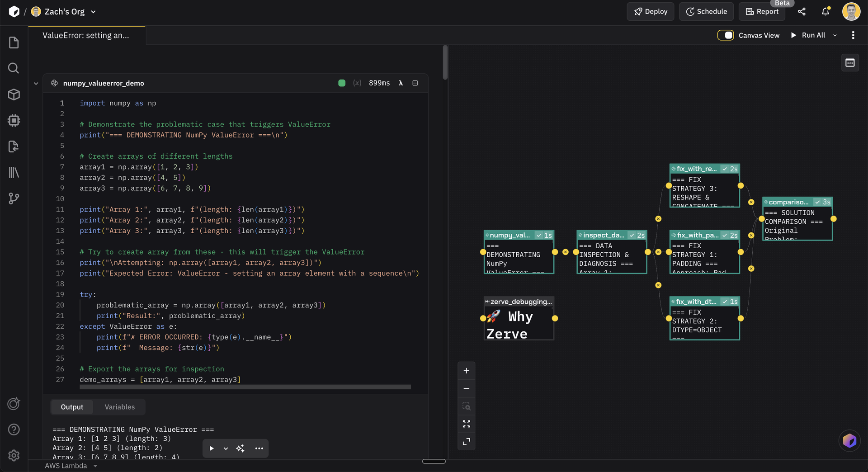This screenshot has height=472, width=868.
Task: Open the Files panel in left sidebar
Action: tap(14, 42)
